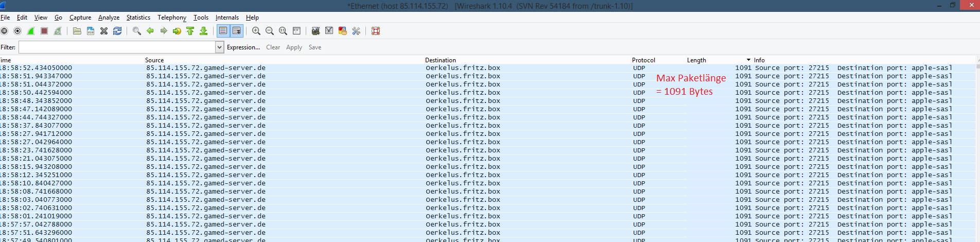Sort by the Info column header
This screenshot has height=242, width=980.
click(864, 60)
